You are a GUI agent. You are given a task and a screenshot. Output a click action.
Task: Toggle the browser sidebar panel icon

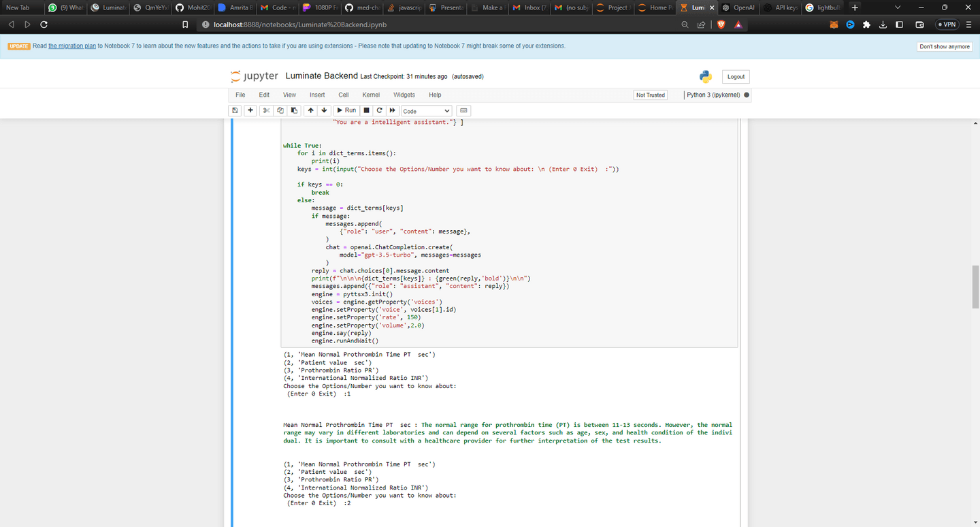(x=899, y=25)
